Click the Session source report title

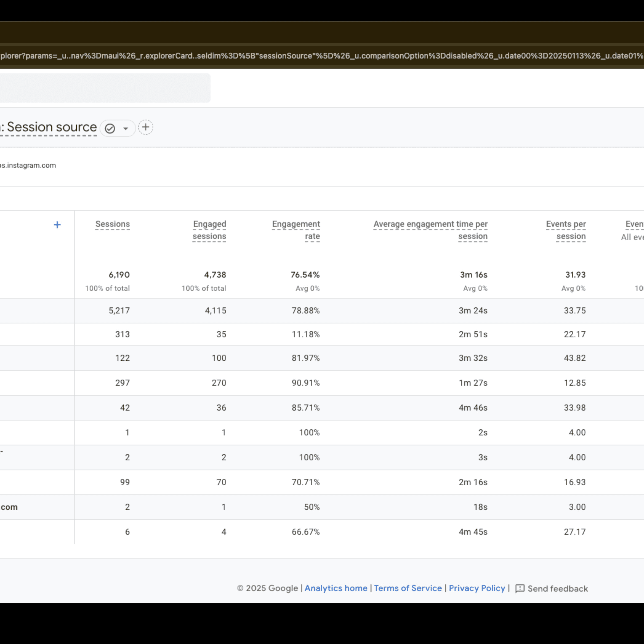point(49,127)
